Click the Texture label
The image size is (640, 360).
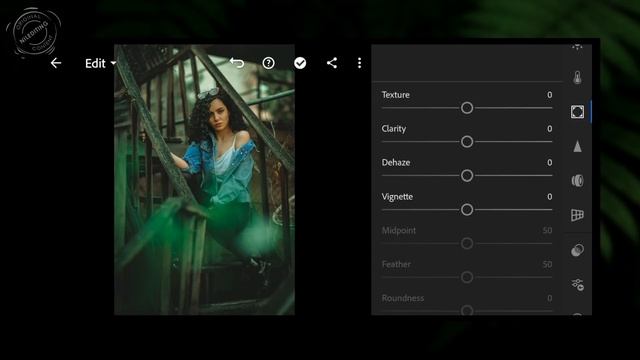click(x=396, y=95)
